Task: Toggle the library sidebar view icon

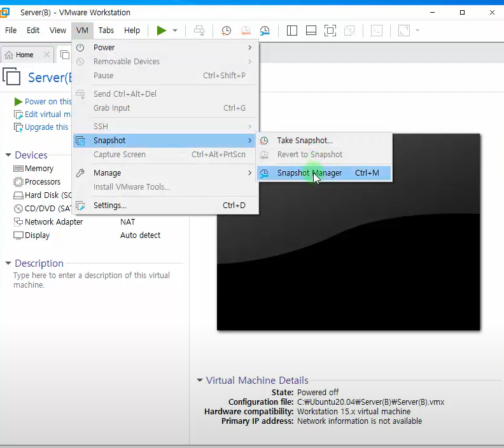Action: [292, 31]
